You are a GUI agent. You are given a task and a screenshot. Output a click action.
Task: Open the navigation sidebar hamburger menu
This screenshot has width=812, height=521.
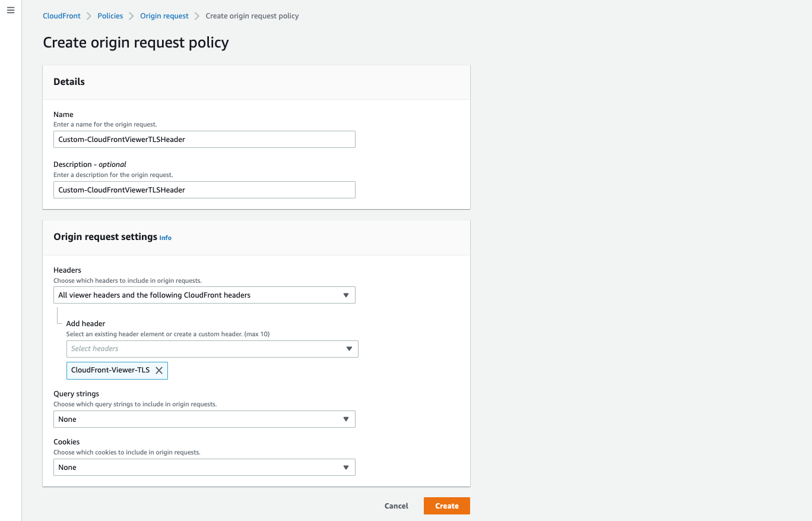pos(10,10)
